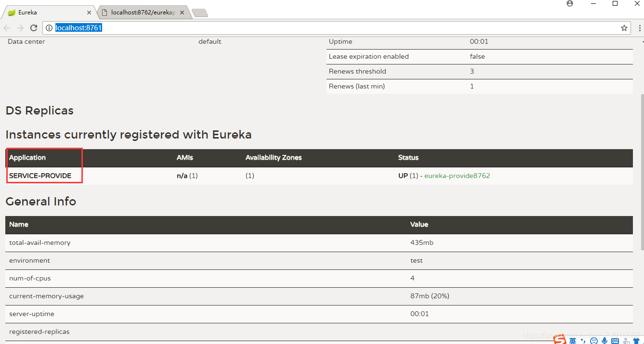Open the Sogou user account icon
Screen dimensions: 644x344
coord(626,341)
